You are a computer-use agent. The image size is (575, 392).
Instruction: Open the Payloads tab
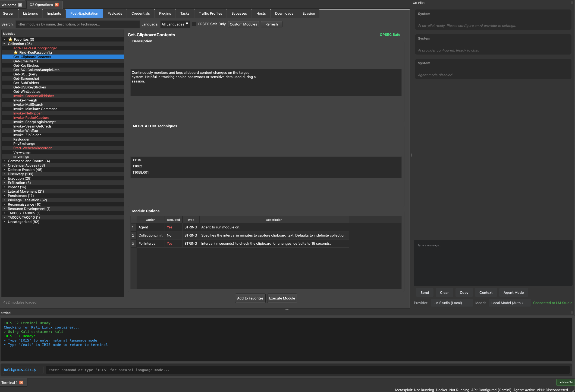click(x=115, y=13)
